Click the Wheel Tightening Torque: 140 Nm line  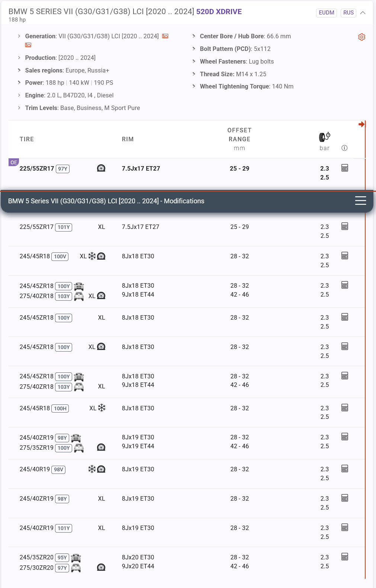[x=247, y=86]
